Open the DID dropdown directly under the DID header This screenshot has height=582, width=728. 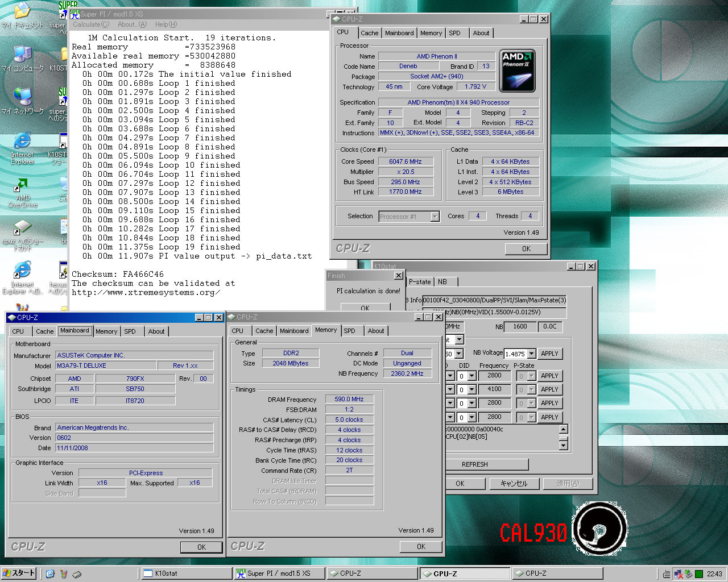[x=471, y=376]
